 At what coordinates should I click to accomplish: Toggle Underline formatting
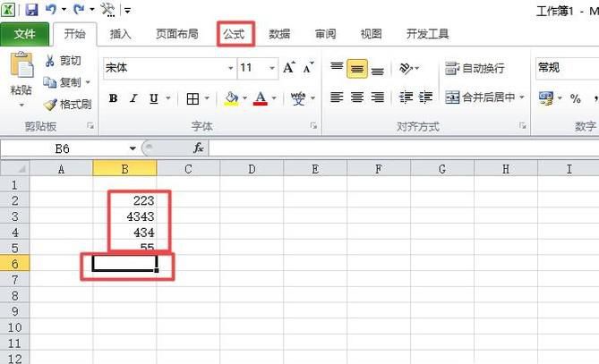click(x=154, y=98)
